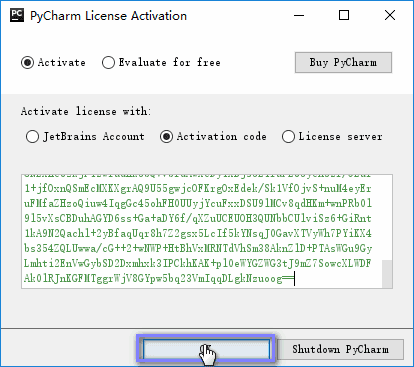
Task: Click the code line starting with '1+jfOxnQSmEc'
Action: (198, 188)
